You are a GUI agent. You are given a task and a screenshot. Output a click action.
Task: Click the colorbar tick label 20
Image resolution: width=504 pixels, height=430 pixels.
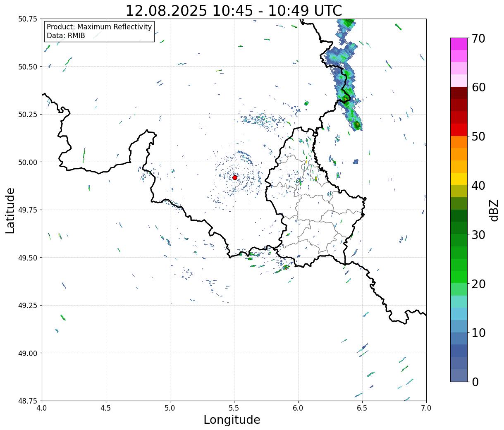click(x=478, y=284)
